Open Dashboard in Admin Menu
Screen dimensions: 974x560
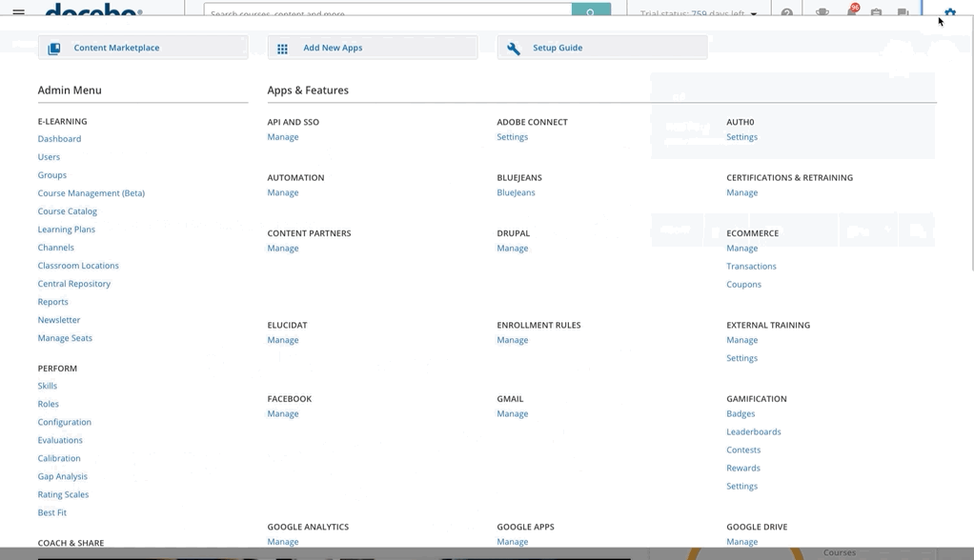click(x=60, y=139)
